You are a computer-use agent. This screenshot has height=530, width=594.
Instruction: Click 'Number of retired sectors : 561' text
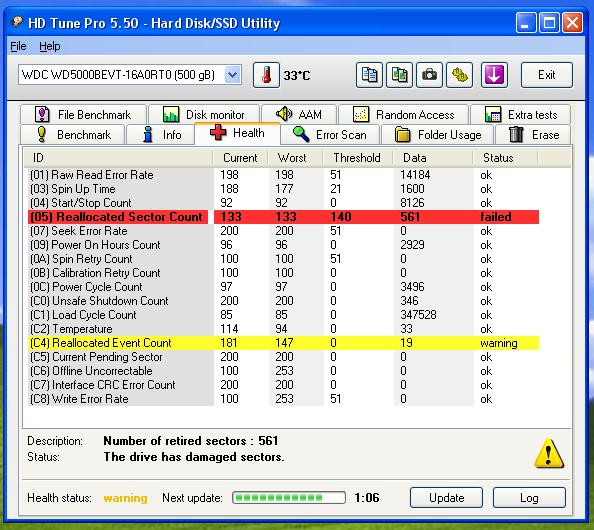tap(191, 441)
